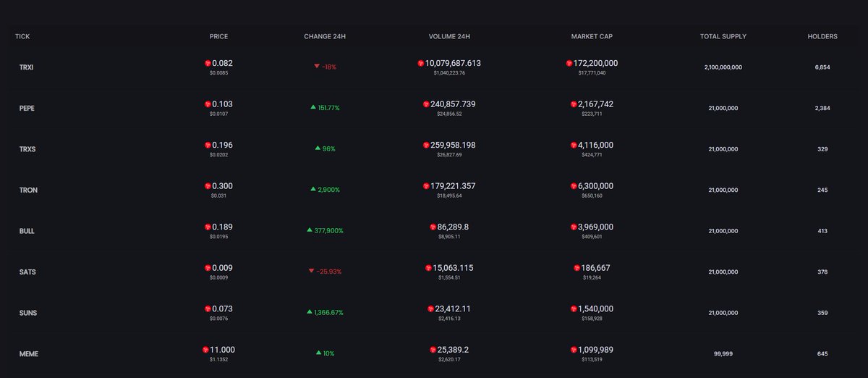Click the 10% change value for MEME
This screenshot has width=868, height=378.
click(329, 353)
